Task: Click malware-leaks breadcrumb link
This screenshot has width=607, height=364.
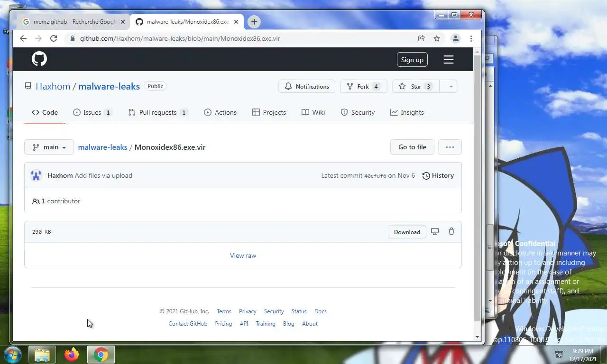Action: (102, 147)
